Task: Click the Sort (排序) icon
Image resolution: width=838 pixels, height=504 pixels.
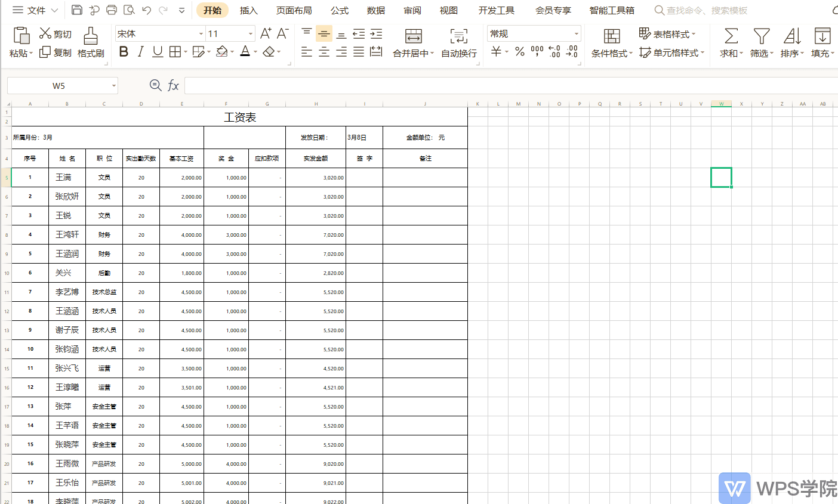Action: tap(792, 36)
